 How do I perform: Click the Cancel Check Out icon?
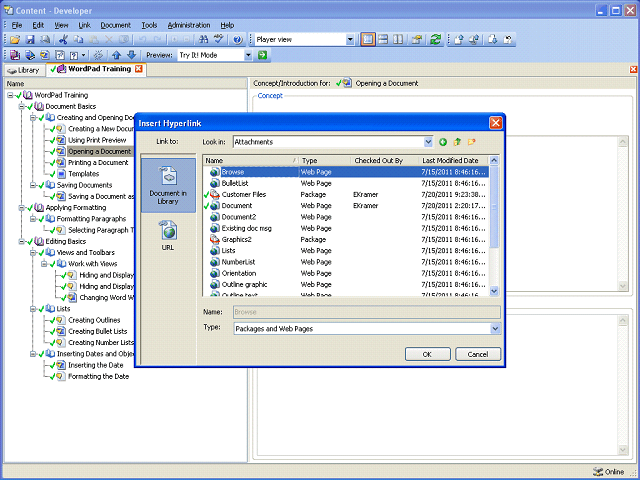coord(508,40)
